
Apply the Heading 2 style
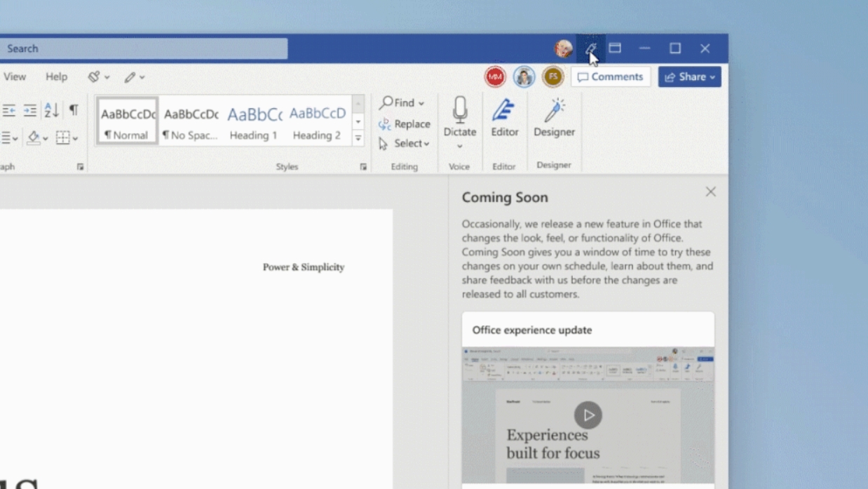(x=317, y=121)
